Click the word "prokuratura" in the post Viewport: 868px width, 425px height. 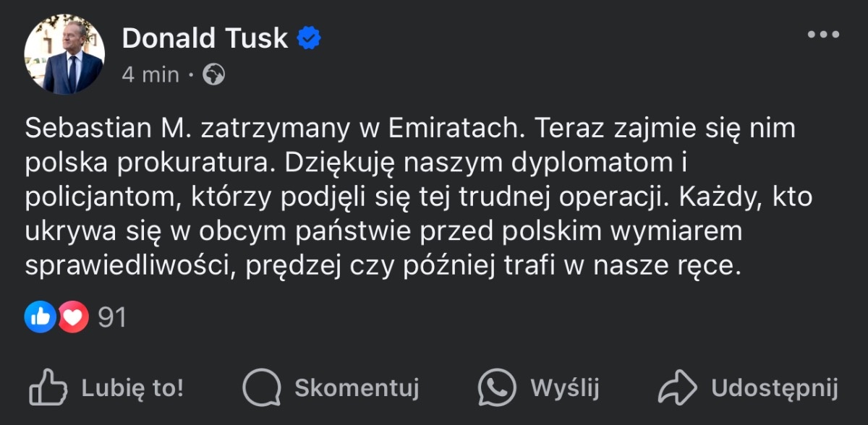[214, 164]
